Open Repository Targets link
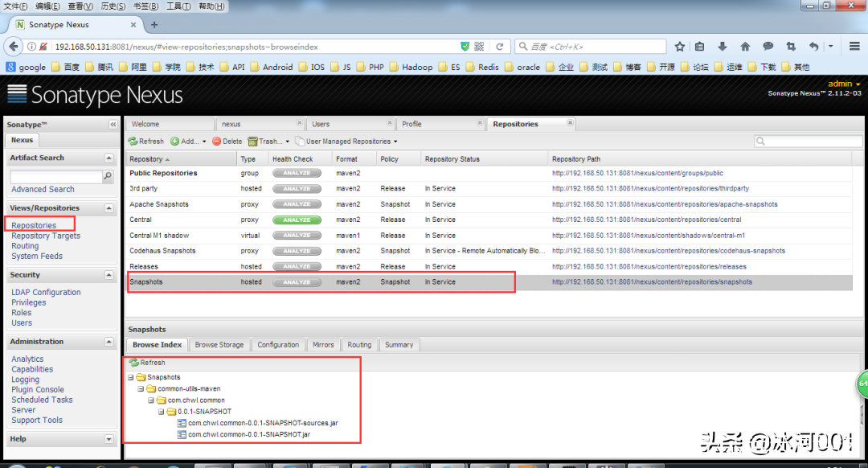Image resolution: width=868 pixels, height=468 pixels. tap(46, 236)
